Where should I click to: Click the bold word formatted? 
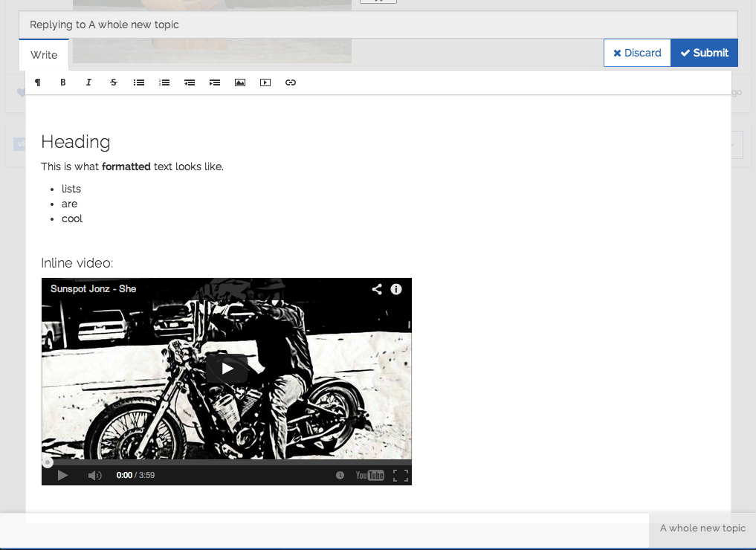[126, 166]
